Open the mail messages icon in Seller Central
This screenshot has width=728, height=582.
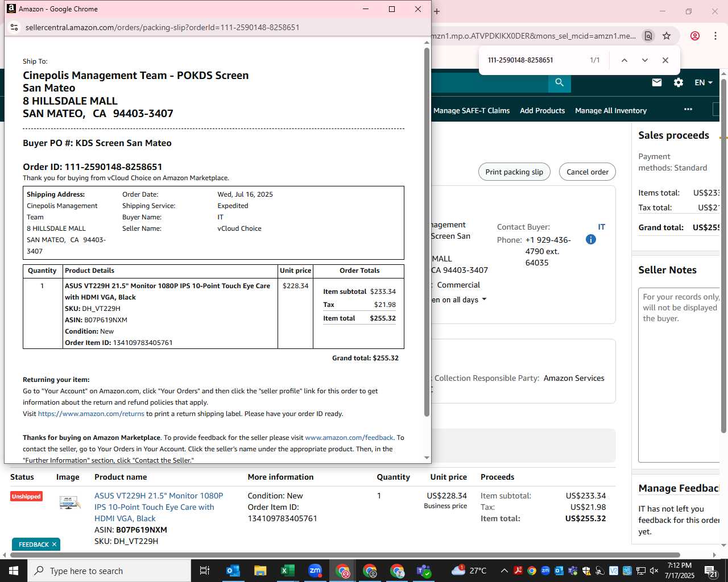[x=657, y=82]
